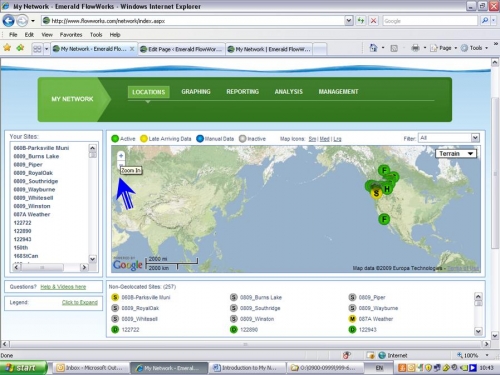Select the Analysis tab
The width and height of the screenshot is (500, 375).
click(x=289, y=92)
